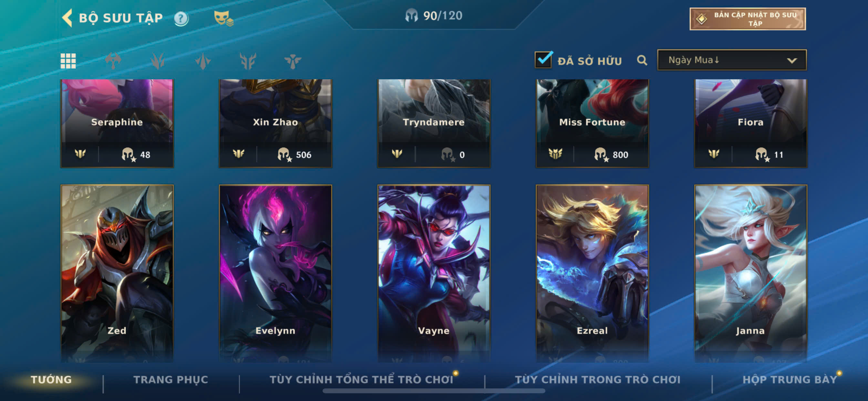This screenshot has height=401, width=868.
Task: Filter by the second role emblem icon
Action: 158,61
